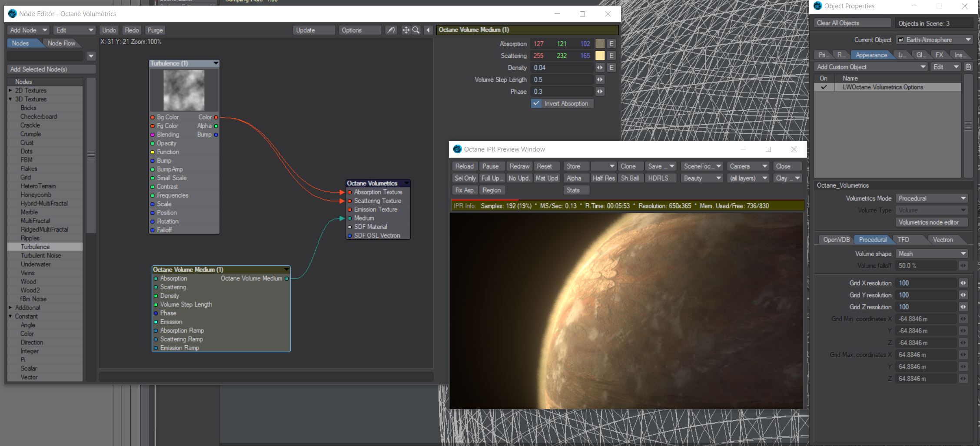This screenshot has width=980, height=446.
Task: Click the Volumetrics node editor button
Action: pyautogui.click(x=932, y=222)
